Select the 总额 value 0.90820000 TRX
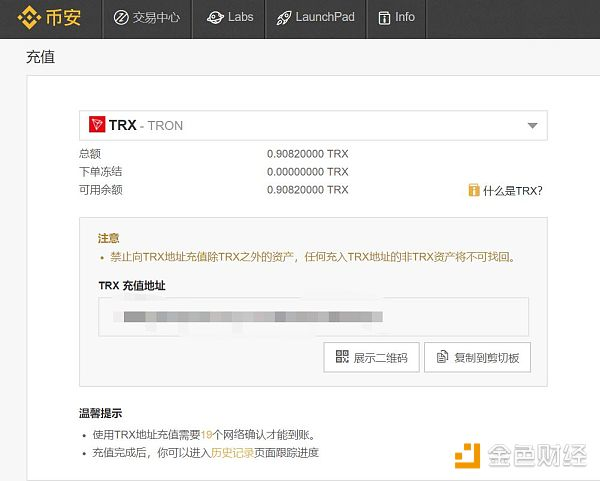This screenshot has height=481, width=600. pos(308,154)
